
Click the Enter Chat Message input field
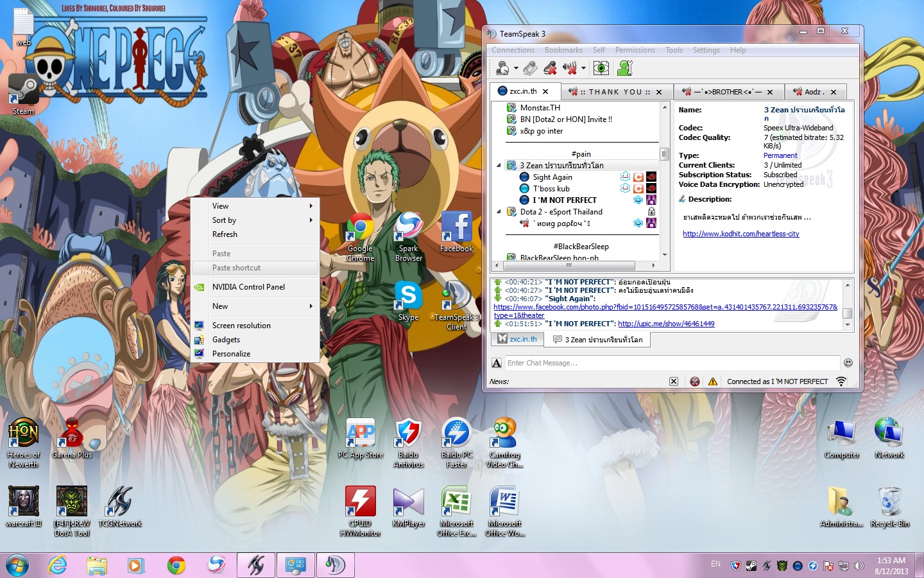(672, 363)
